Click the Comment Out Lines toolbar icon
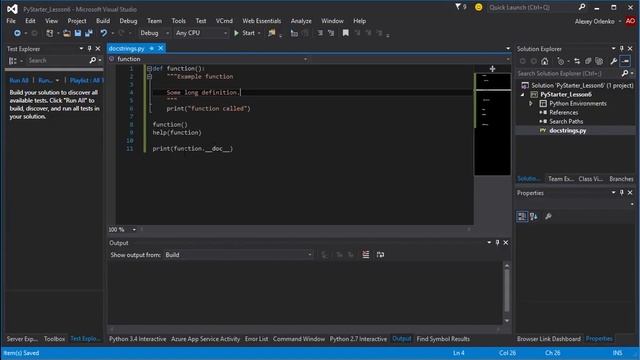The width and height of the screenshot is (640, 360). (x=320, y=33)
